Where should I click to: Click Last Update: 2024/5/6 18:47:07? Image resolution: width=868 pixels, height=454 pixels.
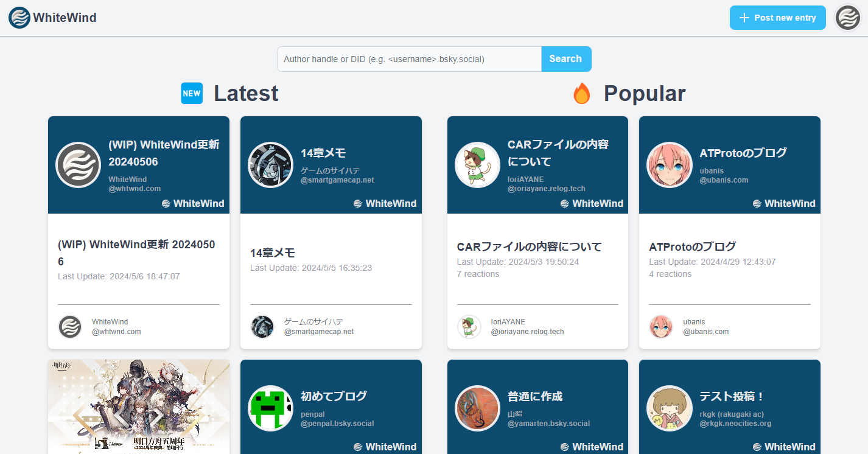[119, 276]
